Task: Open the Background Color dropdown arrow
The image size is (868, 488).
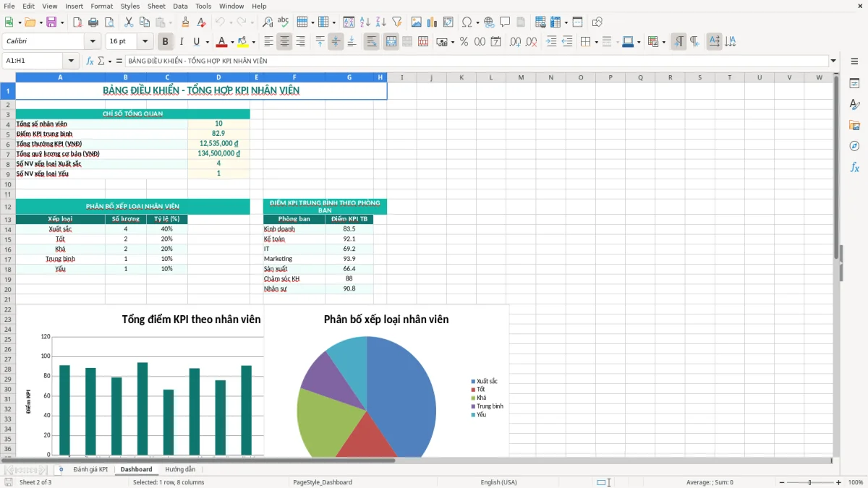Action: 253,42
